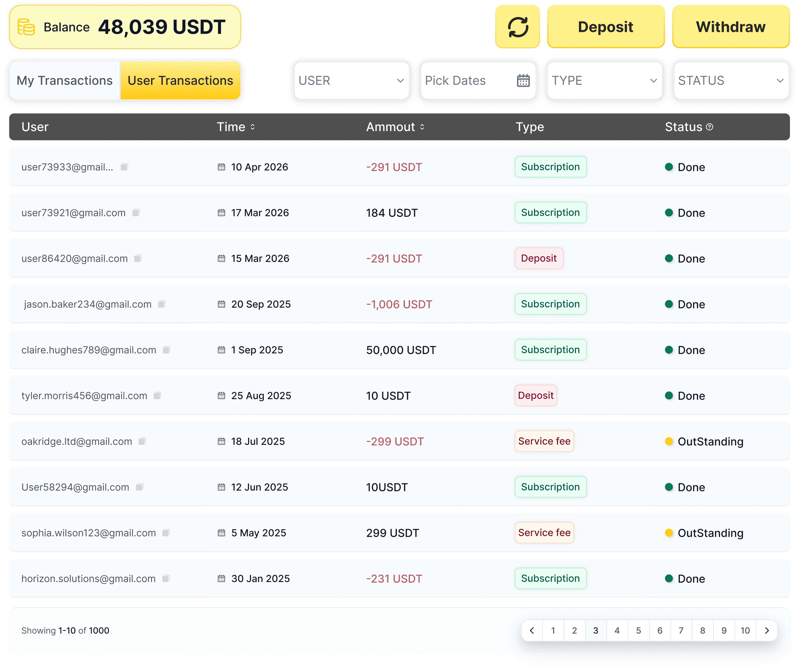Copy jason.baker234@gmail.com using copy icon
The width and height of the screenshot is (801, 672).
[x=161, y=304]
